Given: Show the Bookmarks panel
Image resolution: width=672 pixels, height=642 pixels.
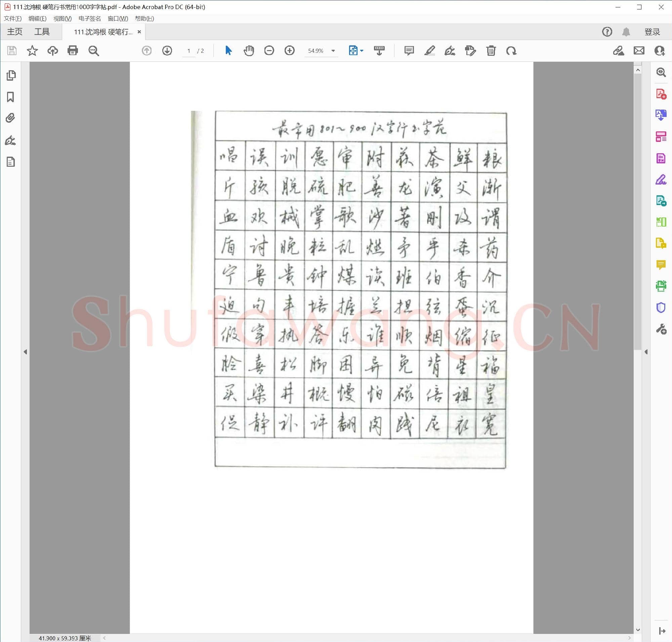Looking at the screenshot, I should [11, 97].
